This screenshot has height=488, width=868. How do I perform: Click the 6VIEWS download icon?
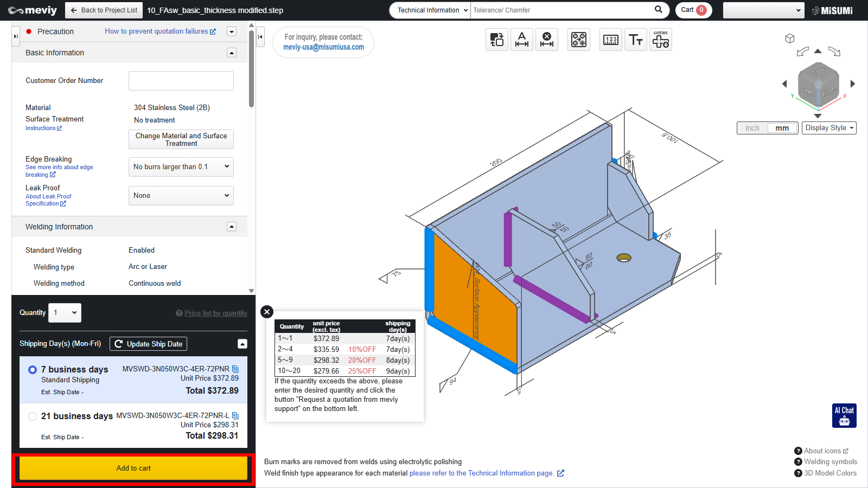pos(660,40)
